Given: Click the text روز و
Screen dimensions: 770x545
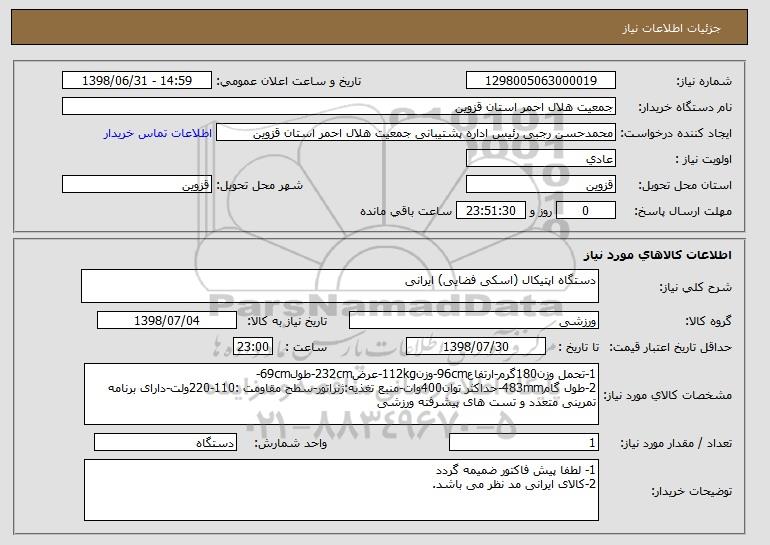Looking at the screenshot, I should tap(541, 212).
